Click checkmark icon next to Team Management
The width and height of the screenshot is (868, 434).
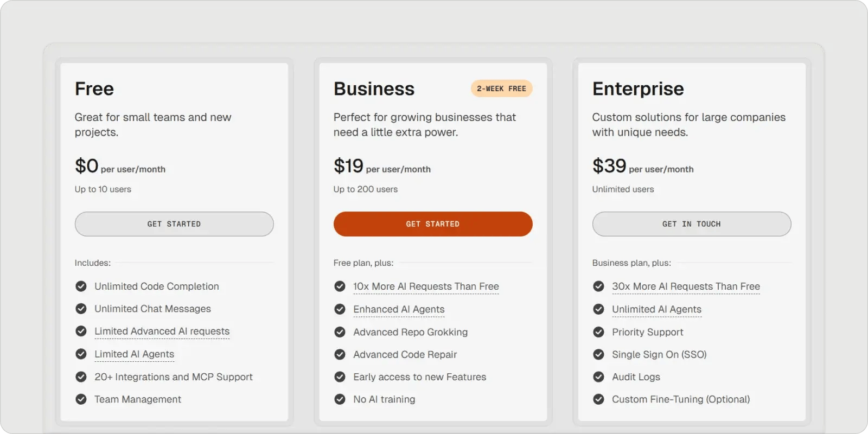pos(81,399)
